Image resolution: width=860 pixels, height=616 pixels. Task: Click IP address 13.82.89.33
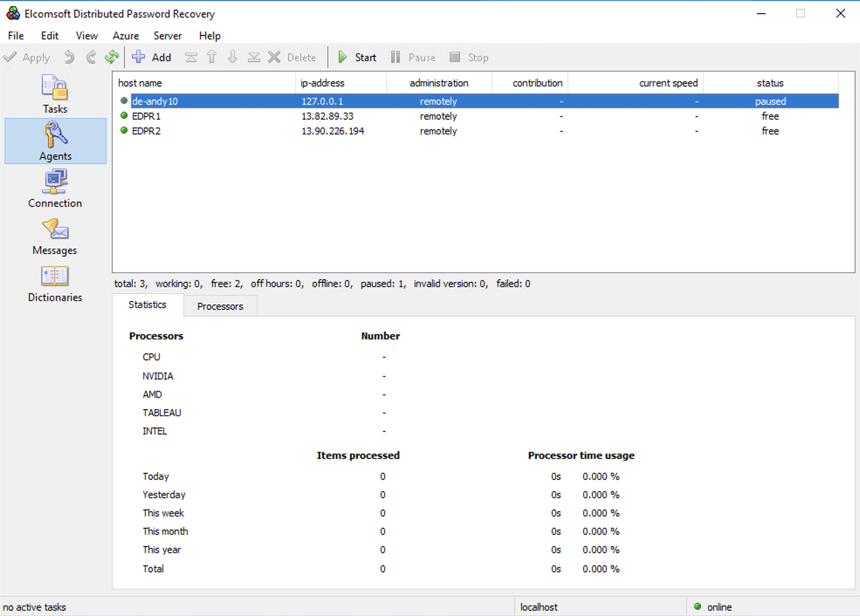(327, 116)
